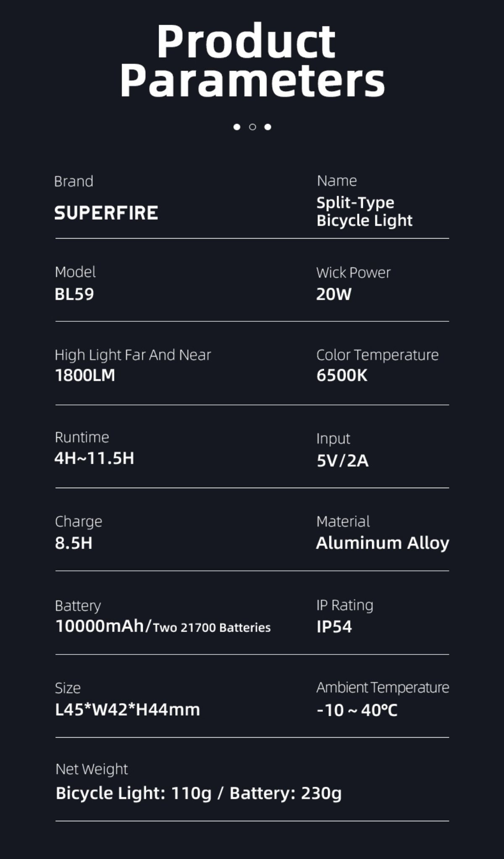Select the L45*W42*H44mm size value
Screen dimensions: 504x859
[x=128, y=709]
